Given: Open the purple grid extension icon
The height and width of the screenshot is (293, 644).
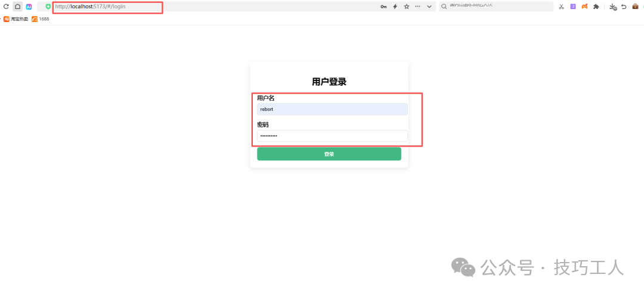Looking at the screenshot, I should click(573, 7).
